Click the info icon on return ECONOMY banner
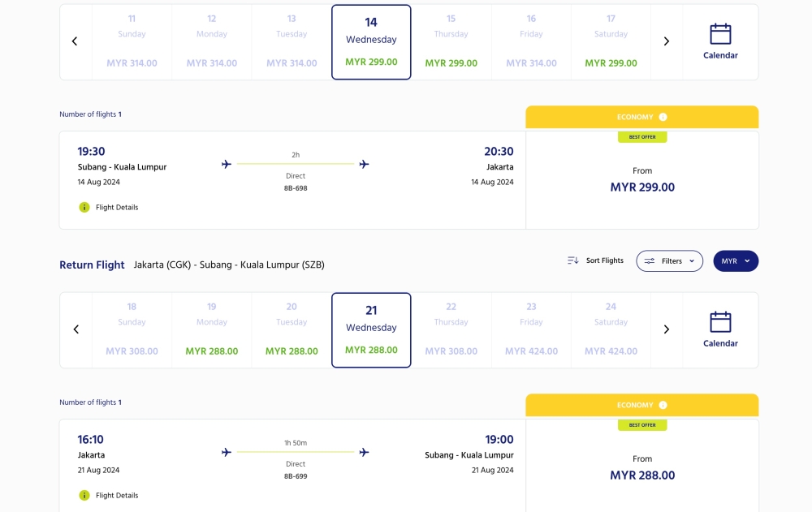Viewport: 812px width, 512px height. tap(663, 404)
